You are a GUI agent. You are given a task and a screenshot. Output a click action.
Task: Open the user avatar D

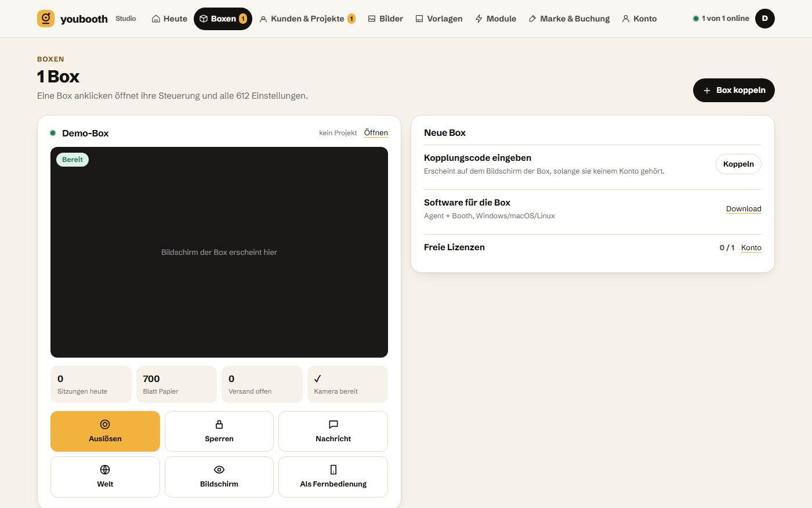point(765,19)
